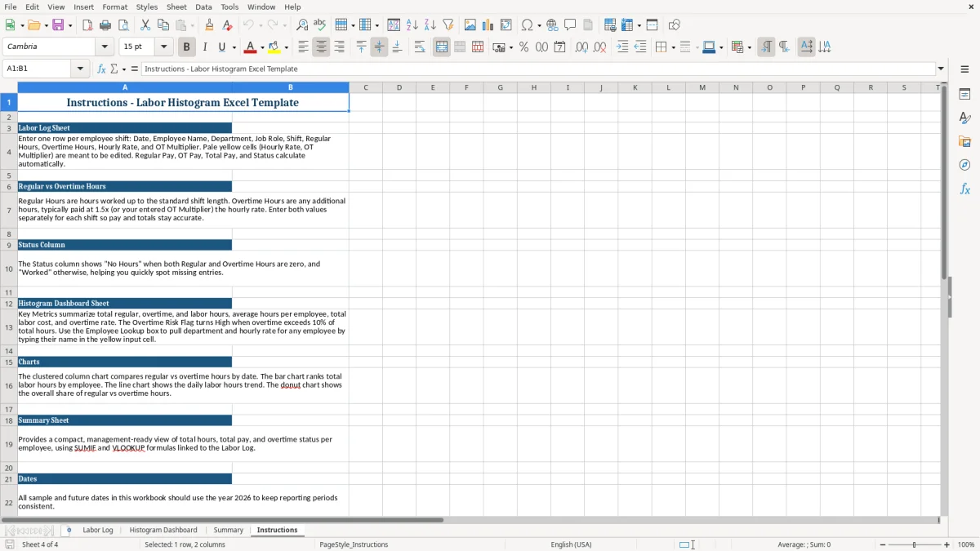Click the zoom in plus button
Image resolution: width=980 pixels, height=551 pixels.
click(x=947, y=544)
